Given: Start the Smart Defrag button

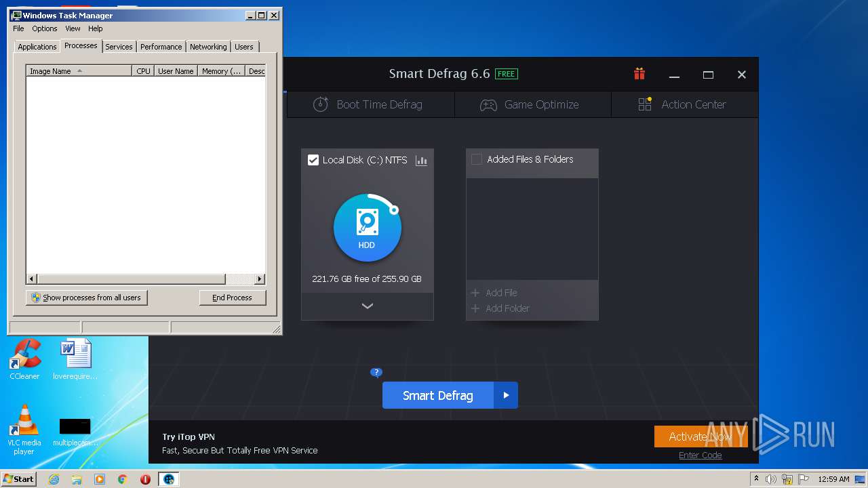Looking at the screenshot, I should tap(437, 395).
